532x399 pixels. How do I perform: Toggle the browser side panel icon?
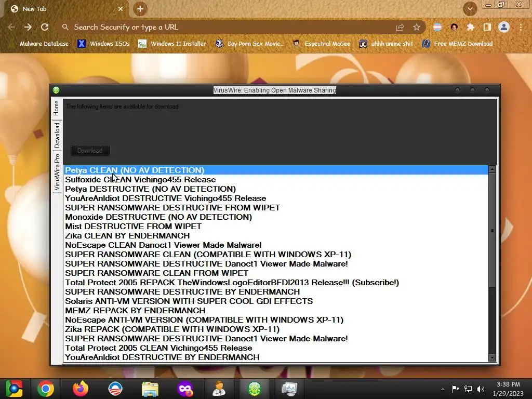point(487,27)
